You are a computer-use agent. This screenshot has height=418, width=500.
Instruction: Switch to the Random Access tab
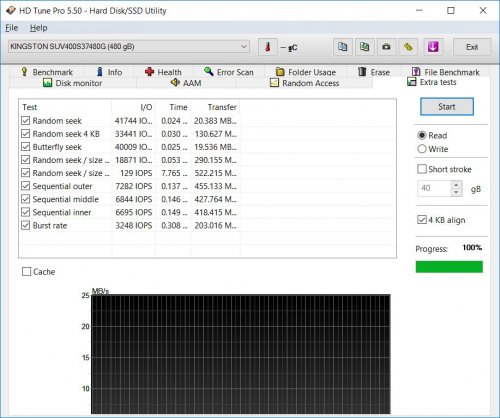(304, 83)
